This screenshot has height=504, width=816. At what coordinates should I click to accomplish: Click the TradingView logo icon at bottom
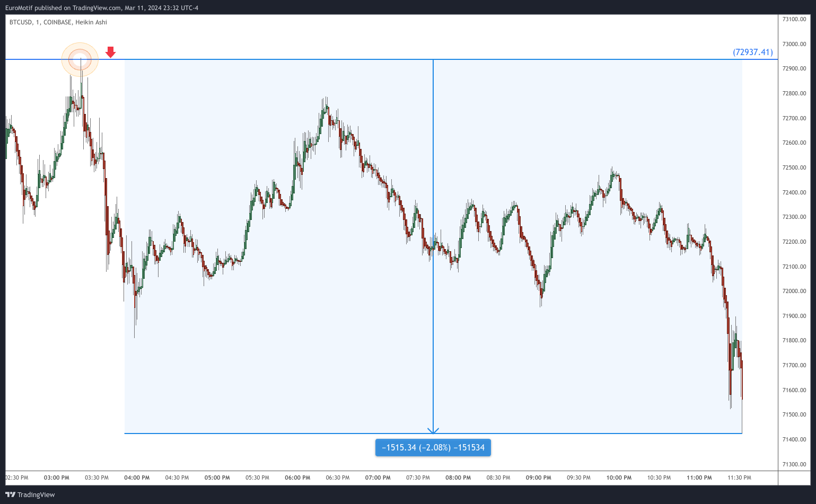coord(10,494)
